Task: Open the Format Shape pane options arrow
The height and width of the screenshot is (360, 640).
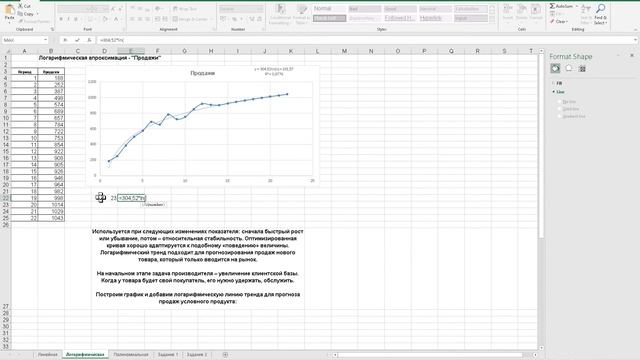Action: point(618,55)
